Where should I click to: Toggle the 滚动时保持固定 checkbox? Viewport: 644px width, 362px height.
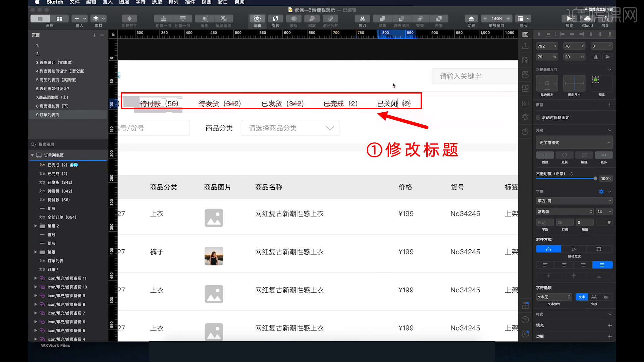click(x=538, y=118)
